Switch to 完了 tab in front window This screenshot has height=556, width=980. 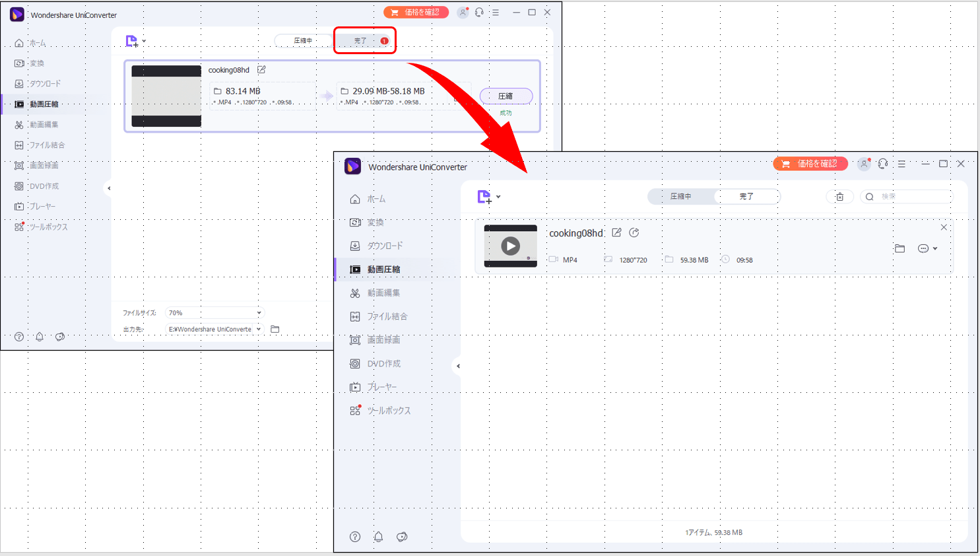pyautogui.click(x=746, y=196)
